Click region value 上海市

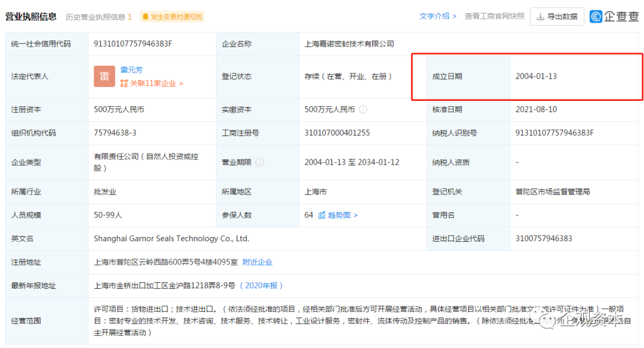[315, 192]
